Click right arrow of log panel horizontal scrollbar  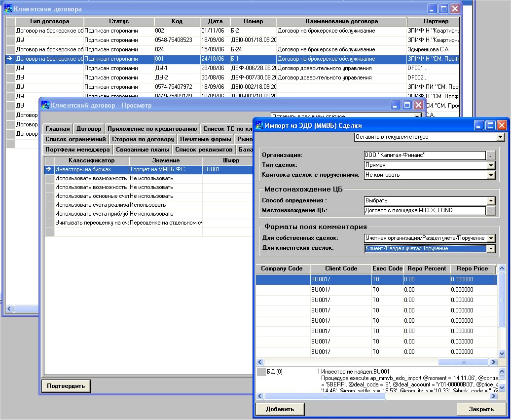(493, 396)
